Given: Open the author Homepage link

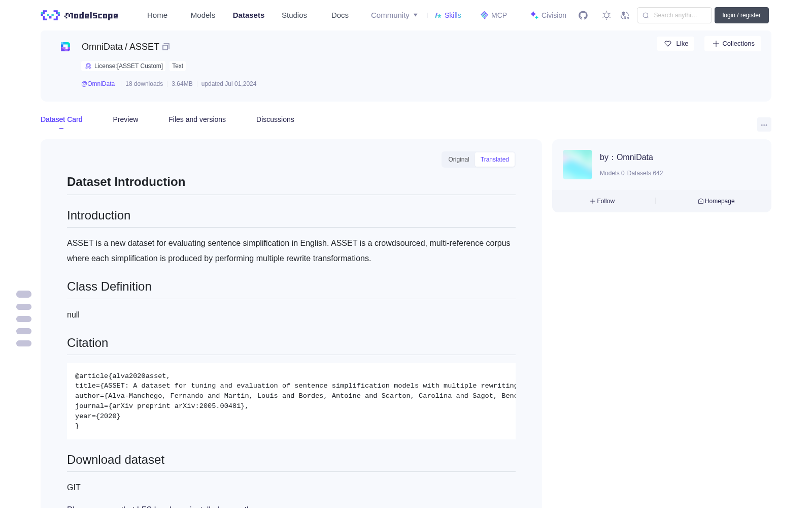Looking at the screenshot, I should pos(716,201).
